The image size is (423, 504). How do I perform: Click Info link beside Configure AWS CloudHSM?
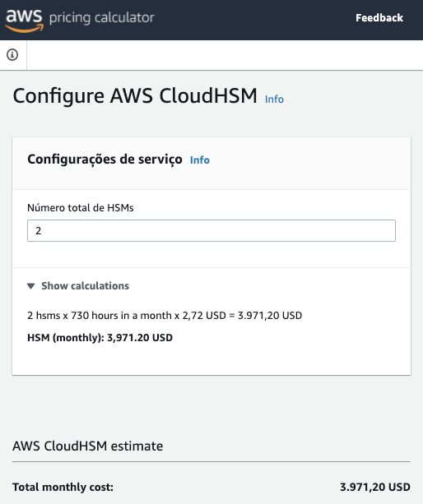pyautogui.click(x=274, y=99)
